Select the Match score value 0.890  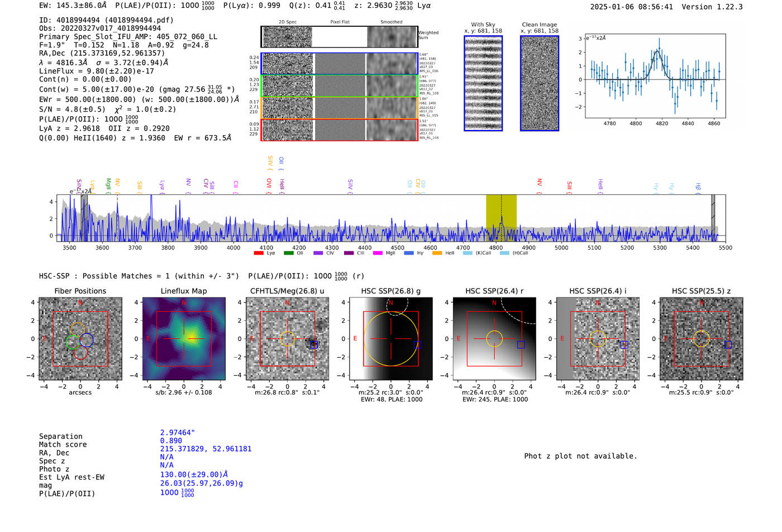point(171,441)
